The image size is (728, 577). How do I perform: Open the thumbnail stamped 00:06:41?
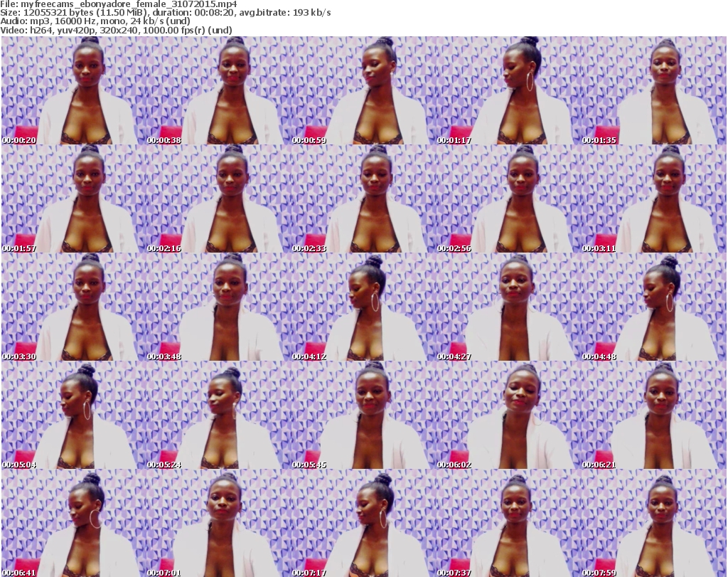[74, 523]
